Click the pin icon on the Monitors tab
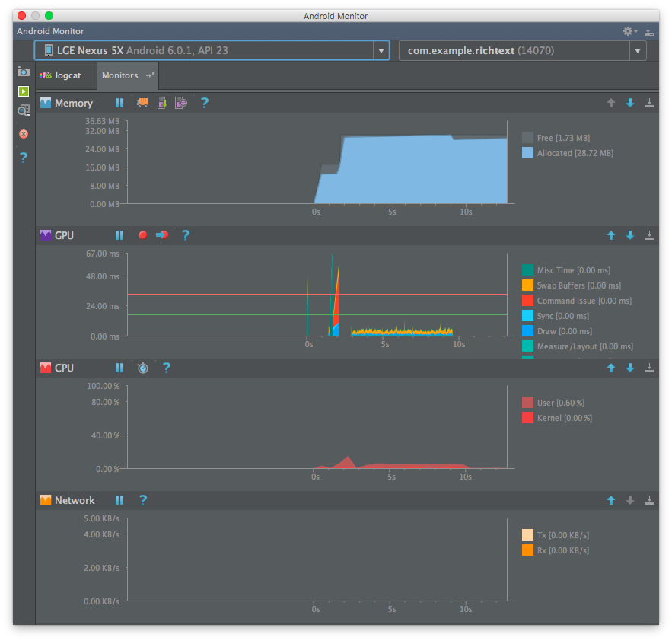Screen dimensions: 672x641 (x=150, y=75)
